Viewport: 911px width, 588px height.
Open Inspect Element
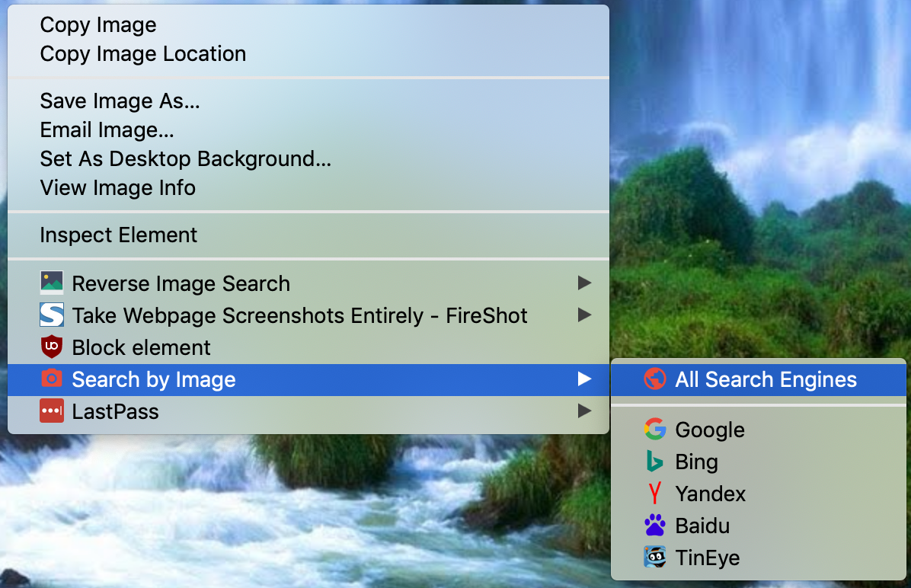tap(118, 235)
